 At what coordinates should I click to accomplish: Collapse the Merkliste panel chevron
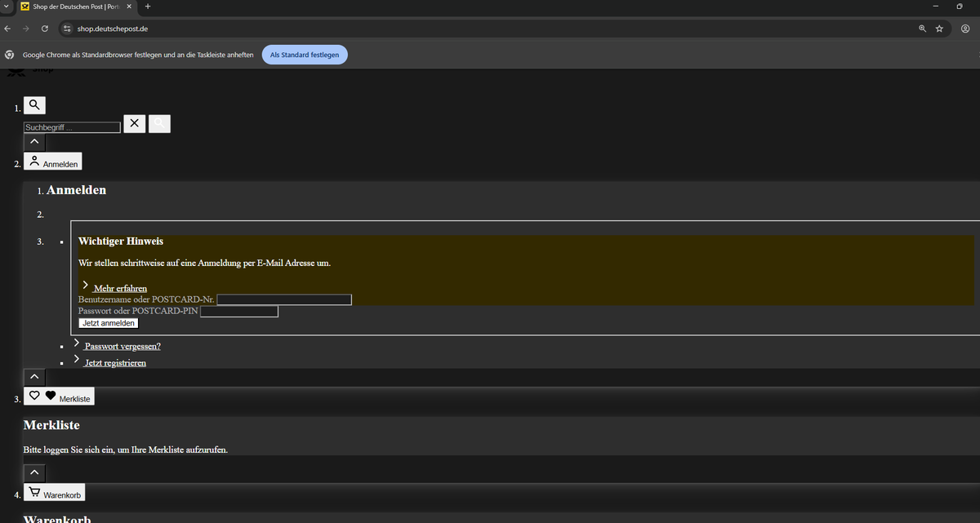(34, 472)
